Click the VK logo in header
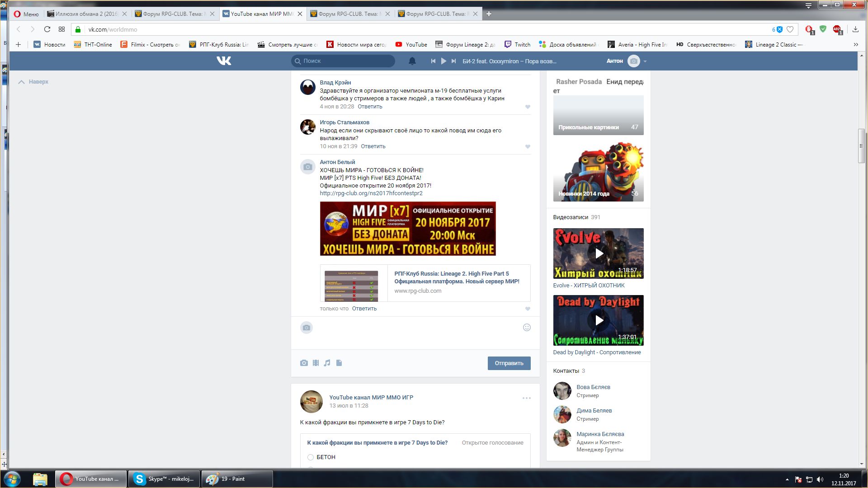Viewport: 868px width, 488px height. tap(224, 61)
